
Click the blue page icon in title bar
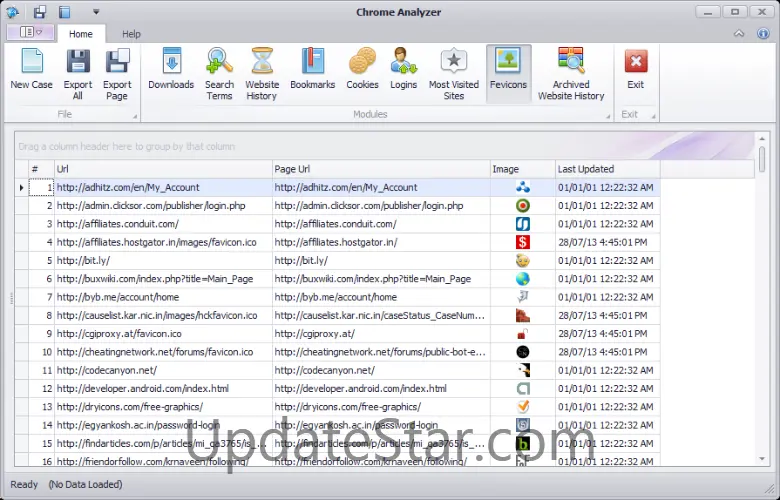[x=65, y=12]
